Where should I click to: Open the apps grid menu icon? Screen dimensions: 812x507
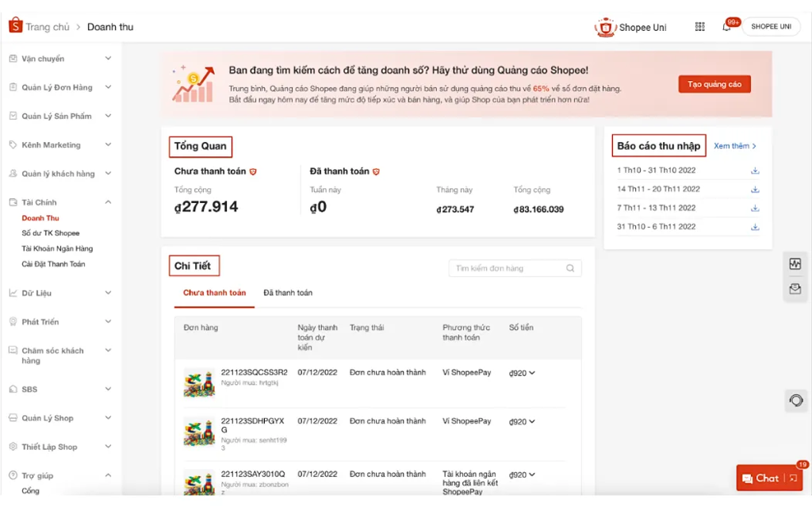point(699,26)
